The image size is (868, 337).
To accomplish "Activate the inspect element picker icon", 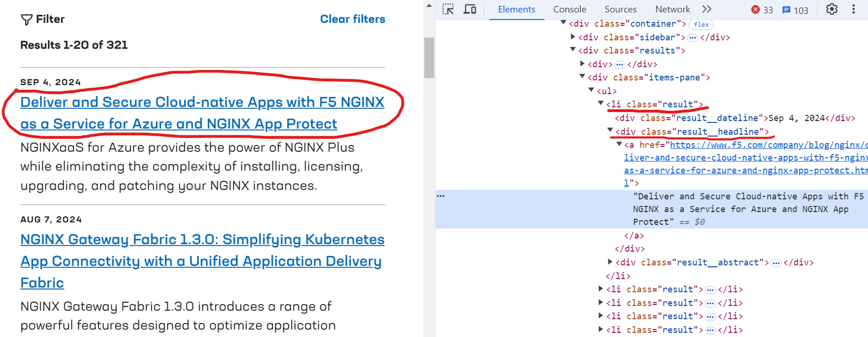I will pos(448,9).
